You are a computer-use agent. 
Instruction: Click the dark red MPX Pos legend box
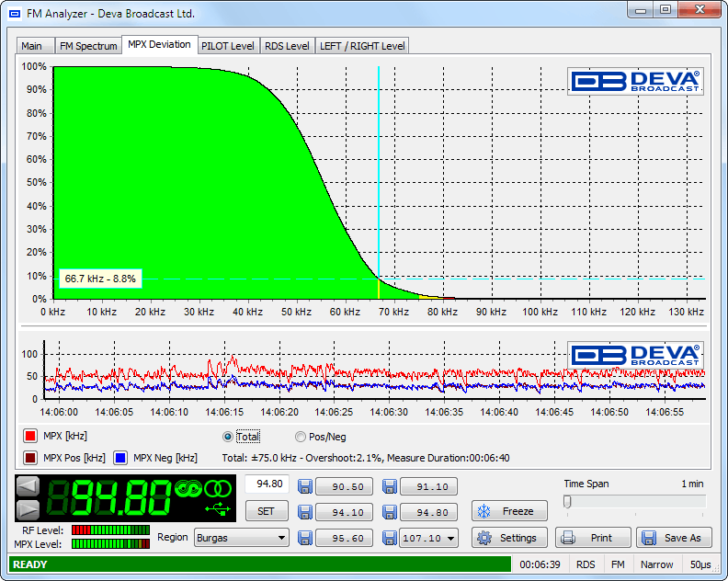(29, 458)
